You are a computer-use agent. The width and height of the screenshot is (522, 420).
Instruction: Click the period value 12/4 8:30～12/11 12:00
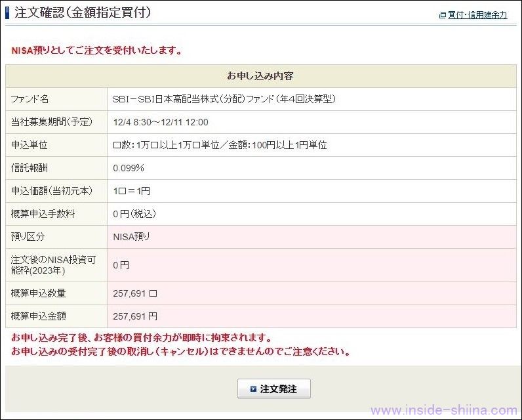(x=161, y=122)
